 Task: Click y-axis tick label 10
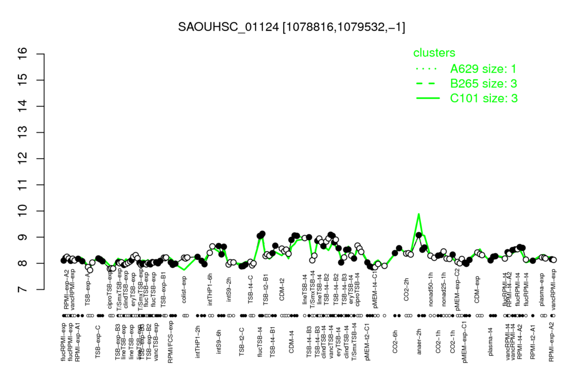click(x=23, y=211)
